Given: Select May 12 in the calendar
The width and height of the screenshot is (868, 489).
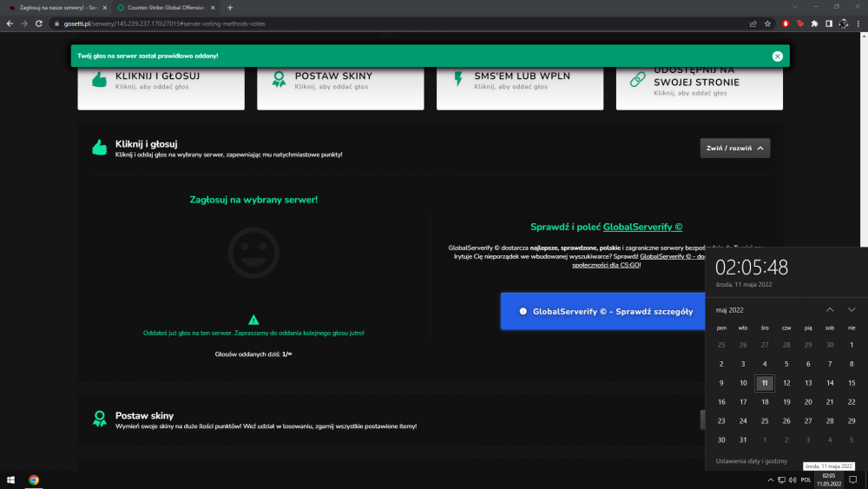Looking at the screenshot, I should click(x=786, y=383).
